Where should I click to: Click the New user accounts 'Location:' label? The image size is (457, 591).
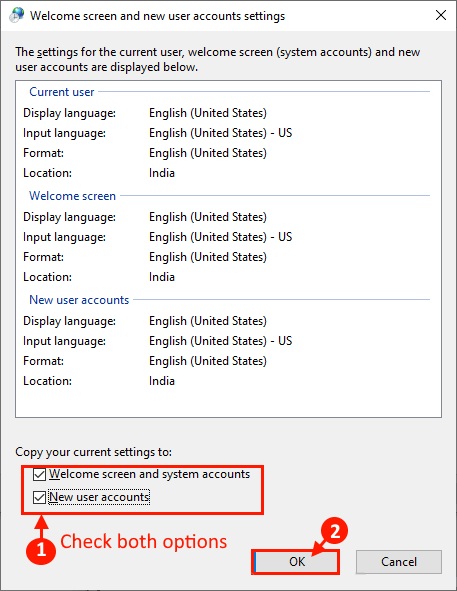pos(48,381)
